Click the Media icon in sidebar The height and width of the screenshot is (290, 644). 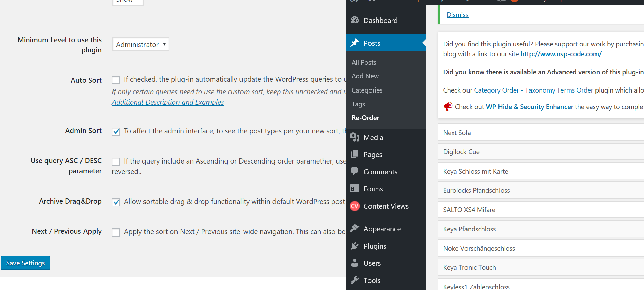tap(355, 137)
